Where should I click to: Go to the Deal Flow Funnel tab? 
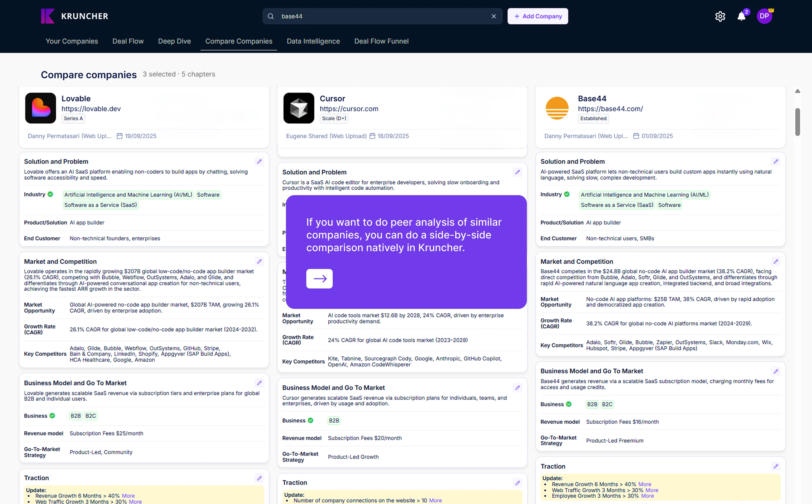click(381, 41)
